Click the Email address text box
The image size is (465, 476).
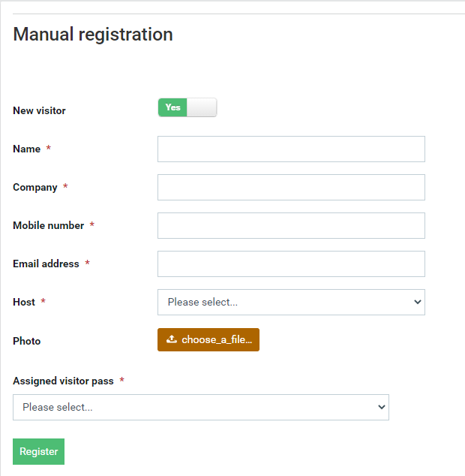click(291, 264)
